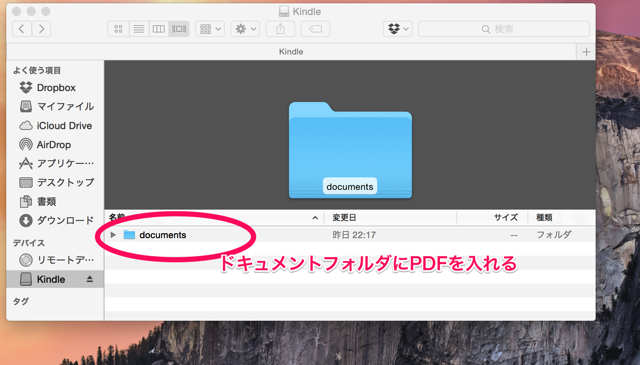The width and height of the screenshot is (640, 365).
Task: Click the search field
Action: coord(504,29)
